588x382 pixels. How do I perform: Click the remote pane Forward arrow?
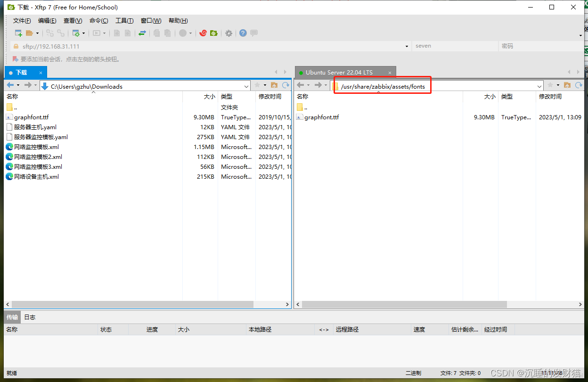pos(318,85)
